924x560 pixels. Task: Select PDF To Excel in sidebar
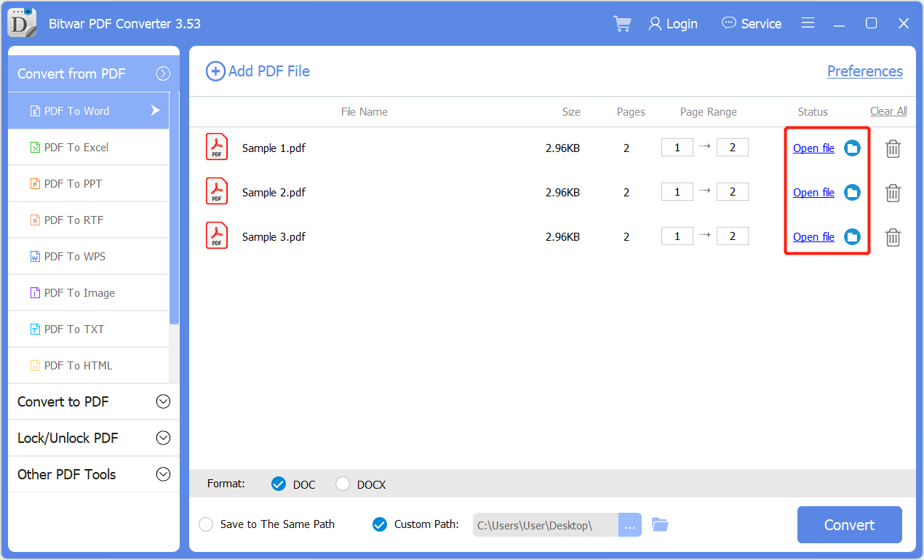point(76,148)
